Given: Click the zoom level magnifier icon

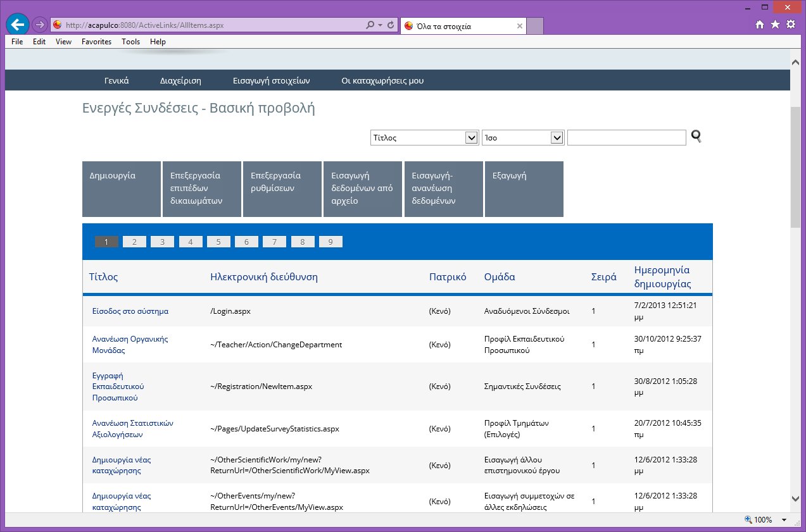Looking at the screenshot, I should (748, 520).
